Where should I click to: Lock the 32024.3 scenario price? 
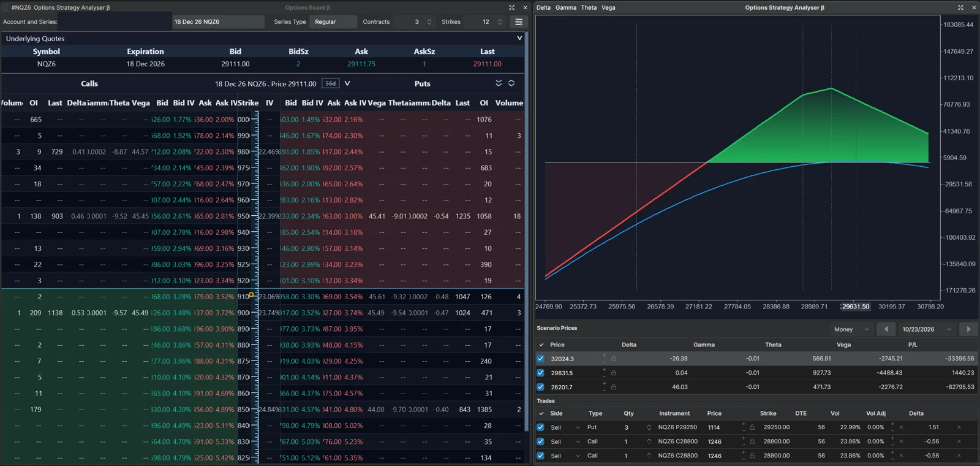coord(613,359)
